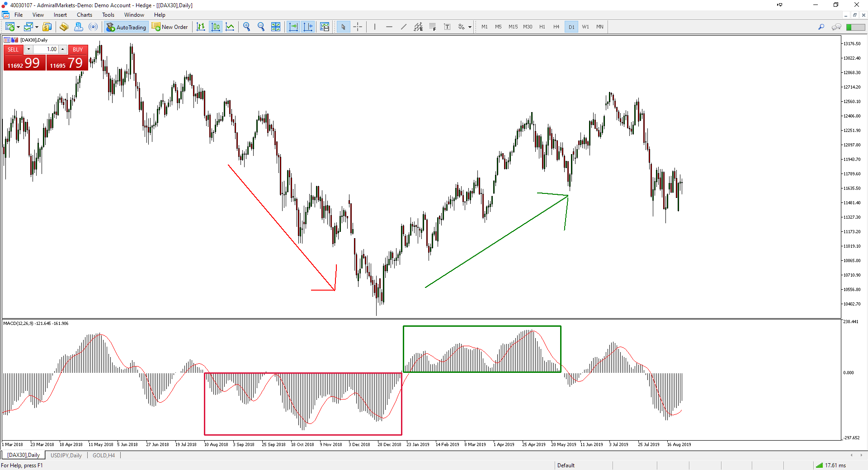Switch chart to candlestick display
Image resolution: width=868 pixels, height=470 pixels.
coord(215,27)
